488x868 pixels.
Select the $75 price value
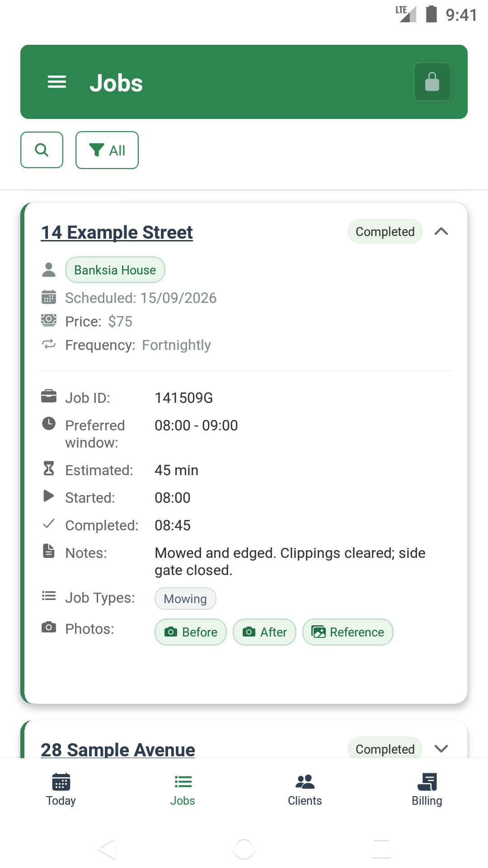(x=120, y=321)
